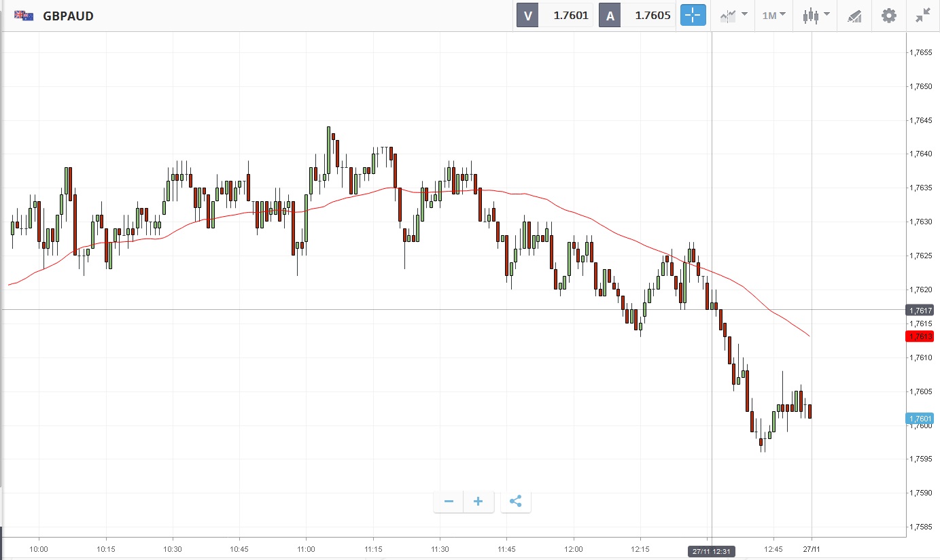This screenshot has height=560, width=940.
Task: Click the collapse chart arrows icon
Action: (922, 16)
